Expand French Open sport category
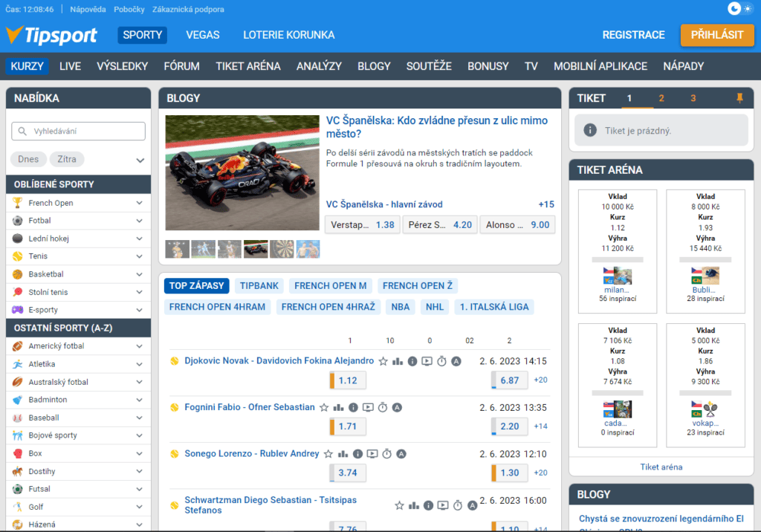The image size is (761, 532). 139,203
